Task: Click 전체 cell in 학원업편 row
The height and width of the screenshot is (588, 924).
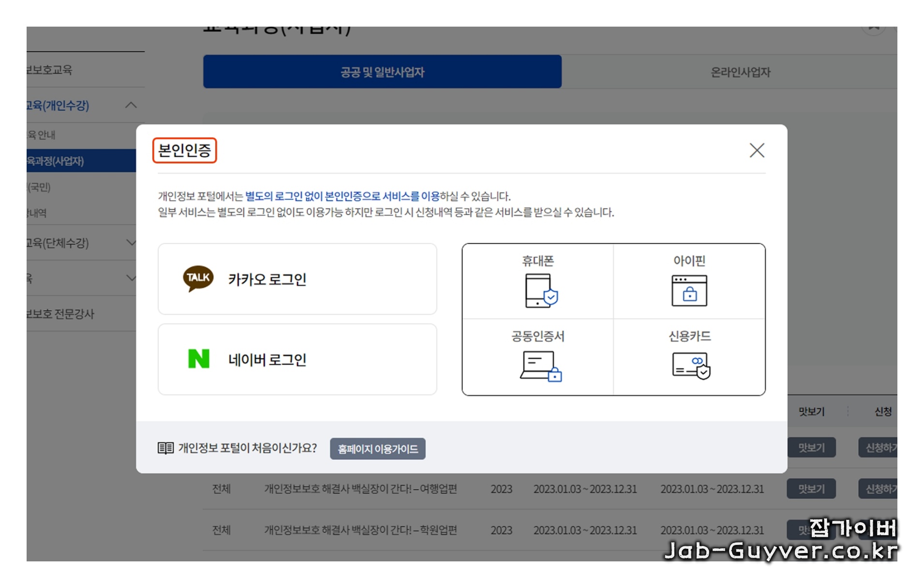Action: click(221, 530)
